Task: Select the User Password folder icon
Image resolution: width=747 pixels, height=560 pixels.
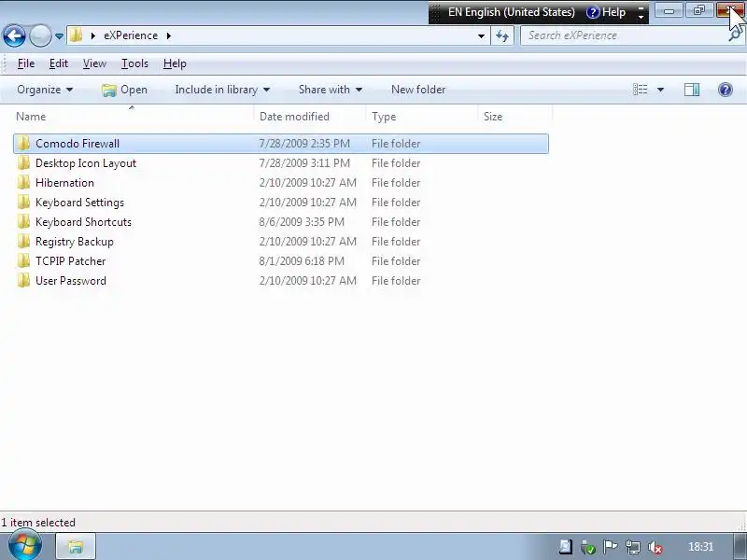Action: [x=23, y=280]
